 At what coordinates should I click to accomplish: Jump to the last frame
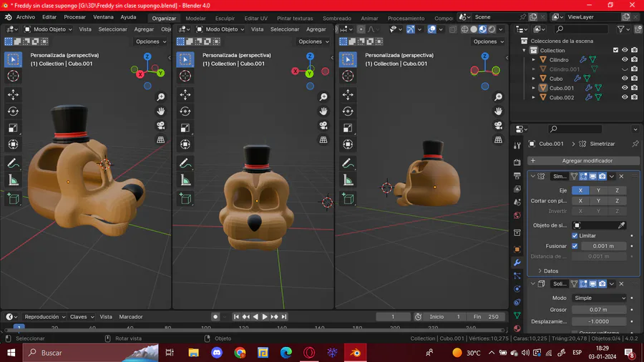pos(284,317)
